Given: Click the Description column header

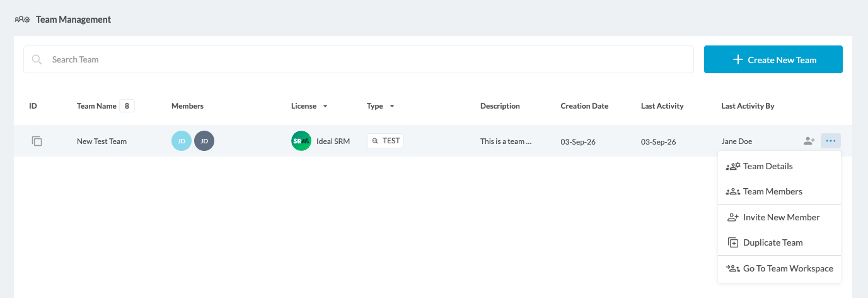Looking at the screenshot, I should [500, 106].
